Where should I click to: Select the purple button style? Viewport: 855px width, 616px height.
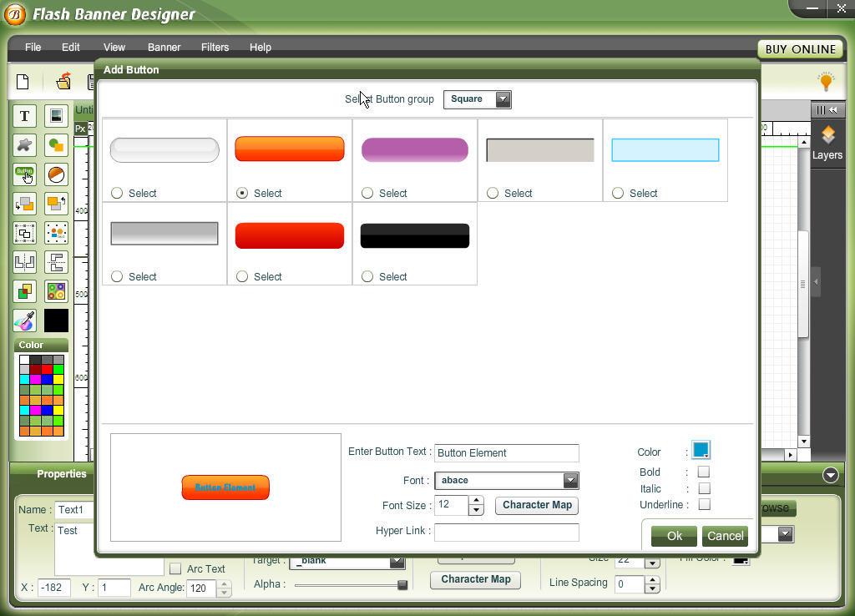coord(414,149)
